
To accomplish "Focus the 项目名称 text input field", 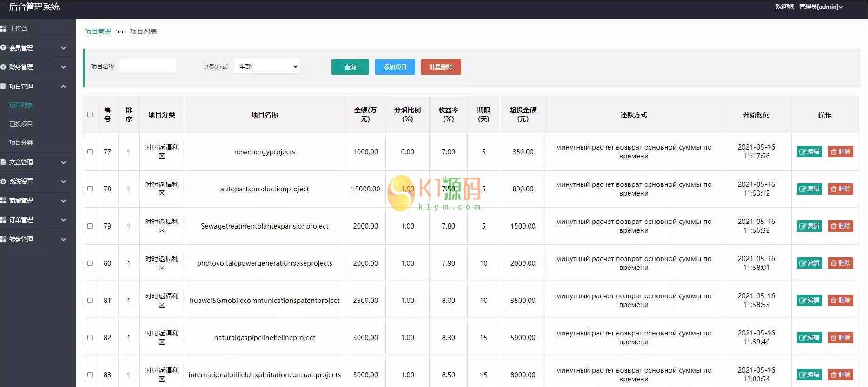I will (148, 66).
